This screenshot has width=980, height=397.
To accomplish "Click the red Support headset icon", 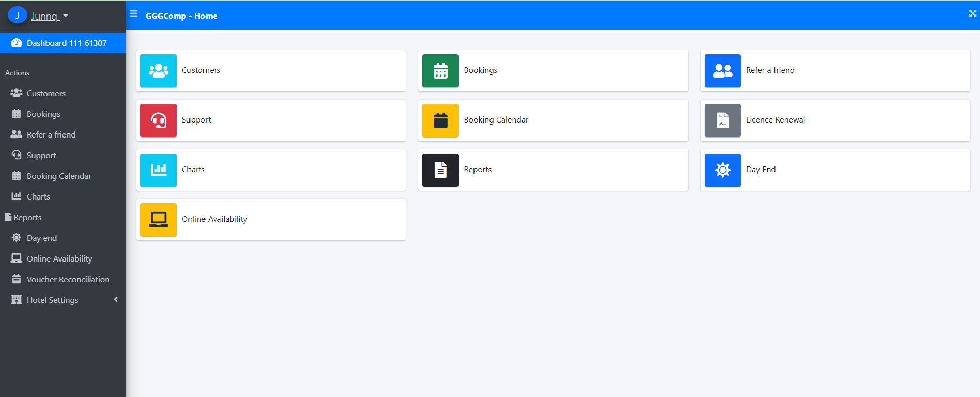I will [x=158, y=120].
